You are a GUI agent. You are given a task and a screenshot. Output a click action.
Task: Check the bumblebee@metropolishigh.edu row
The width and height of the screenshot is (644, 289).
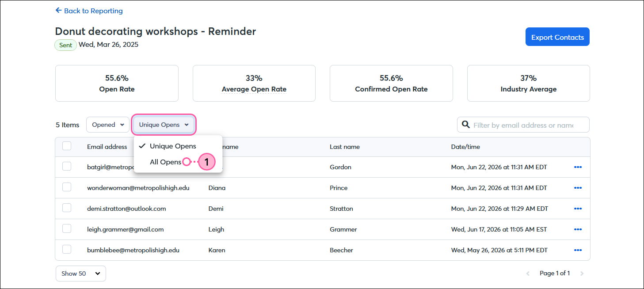[x=67, y=249]
